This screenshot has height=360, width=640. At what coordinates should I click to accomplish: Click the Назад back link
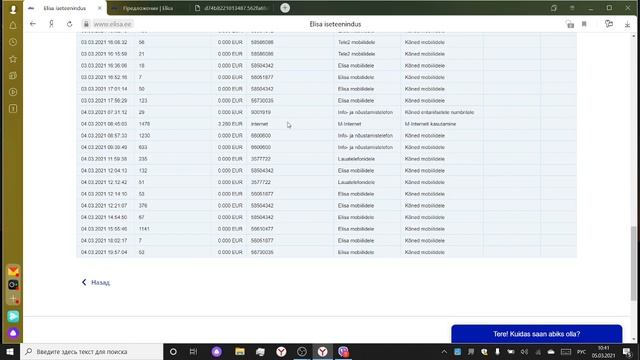[x=96, y=282]
